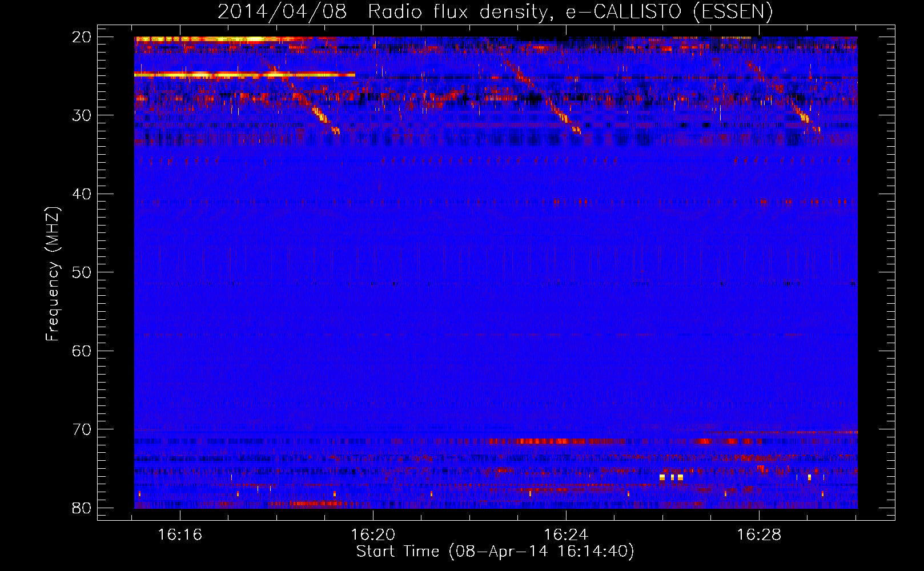The width and height of the screenshot is (924, 571).
Task: Click frequency tick label 40
Action: pos(82,194)
